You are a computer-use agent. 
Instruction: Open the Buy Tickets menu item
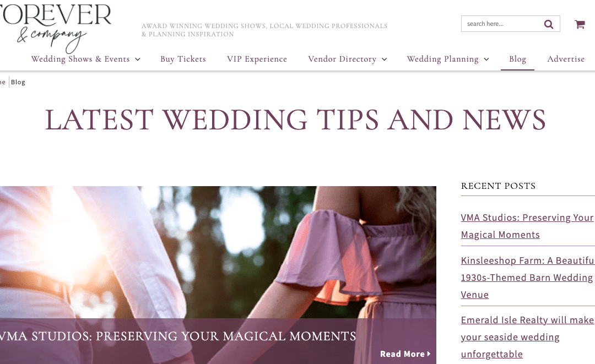point(183,59)
